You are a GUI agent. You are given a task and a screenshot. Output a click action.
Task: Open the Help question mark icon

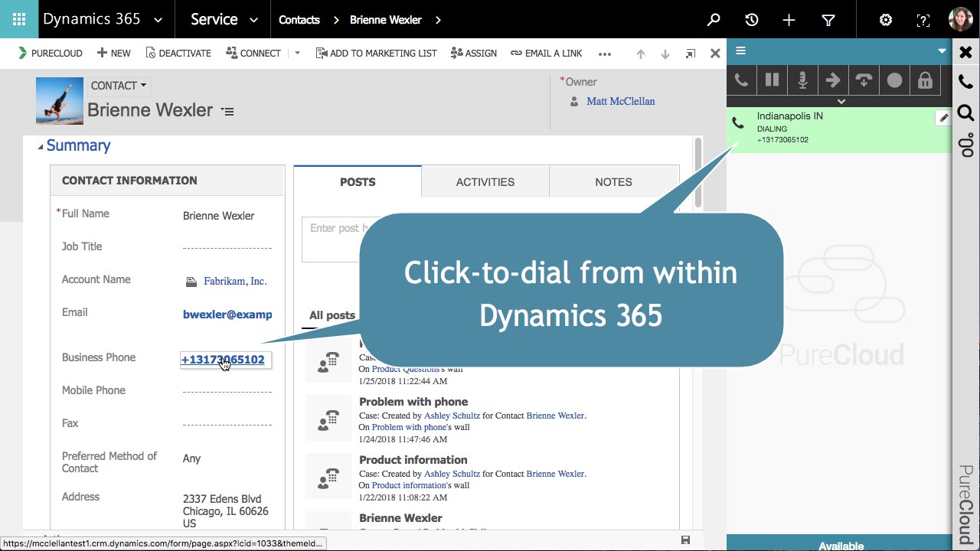click(923, 20)
